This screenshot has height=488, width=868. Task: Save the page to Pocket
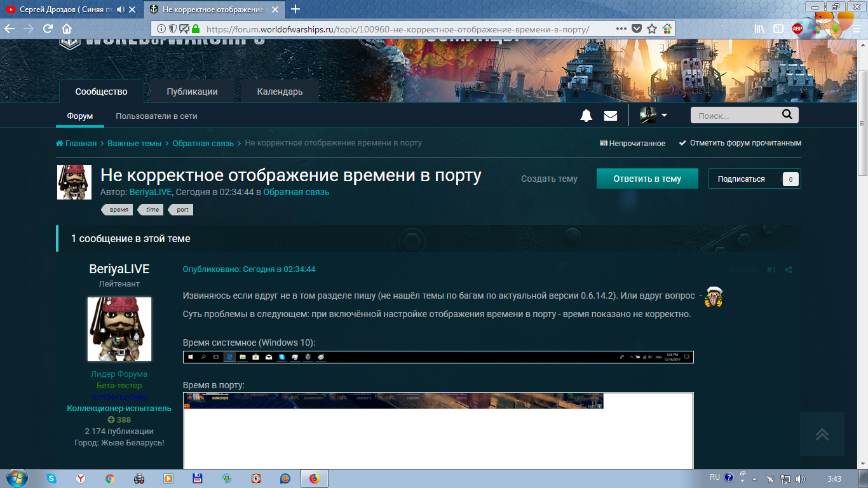click(x=637, y=29)
